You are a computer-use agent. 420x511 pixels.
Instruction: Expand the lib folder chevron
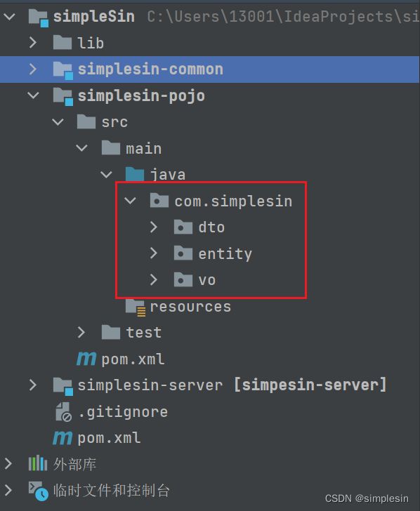[x=33, y=43]
